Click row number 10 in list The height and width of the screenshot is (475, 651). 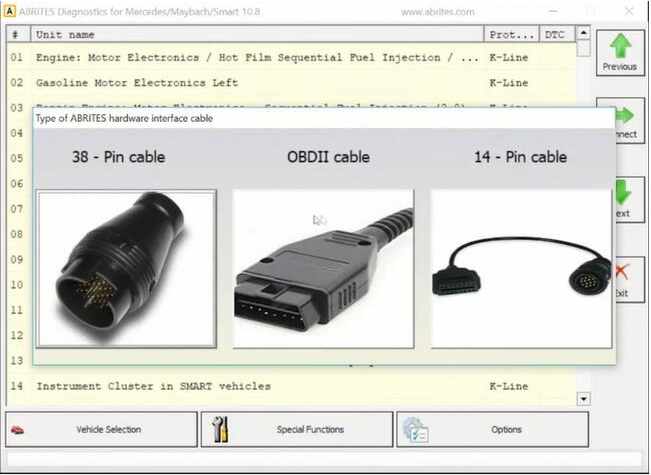click(17, 285)
